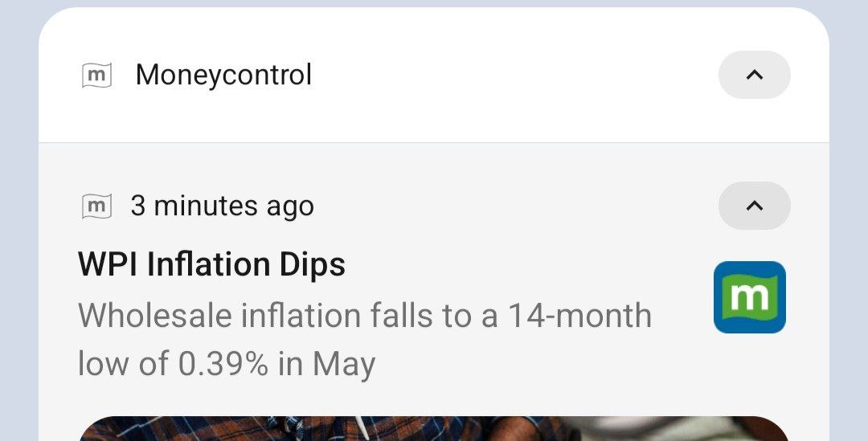
Task: Tap the empty header area right of "Moneycontrol"
Action: tap(514, 76)
